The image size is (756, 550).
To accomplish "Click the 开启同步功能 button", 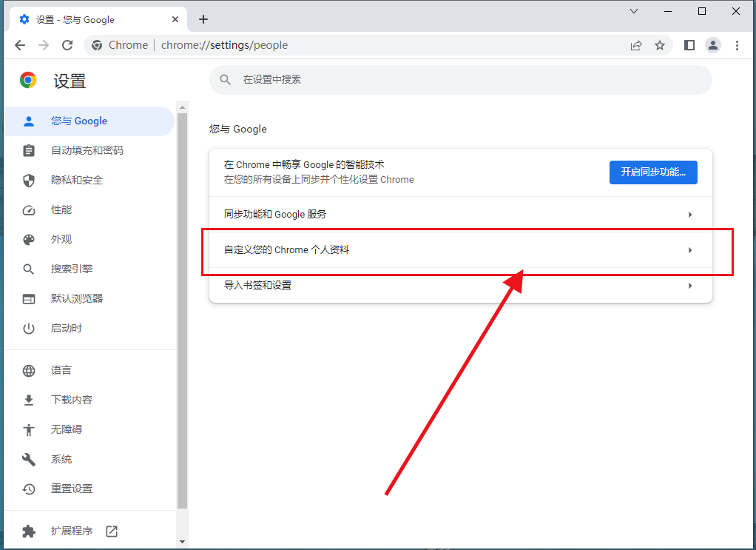I will pyautogui.click(x=652, y=172).
